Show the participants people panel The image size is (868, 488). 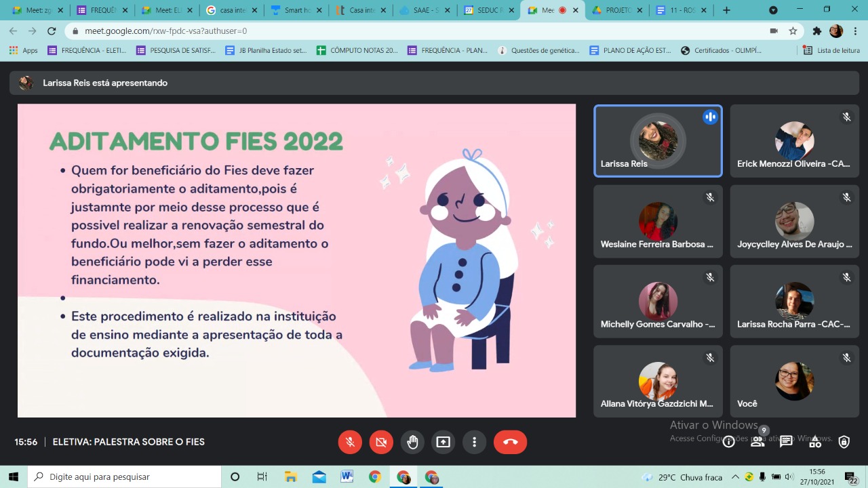(757, 442)
